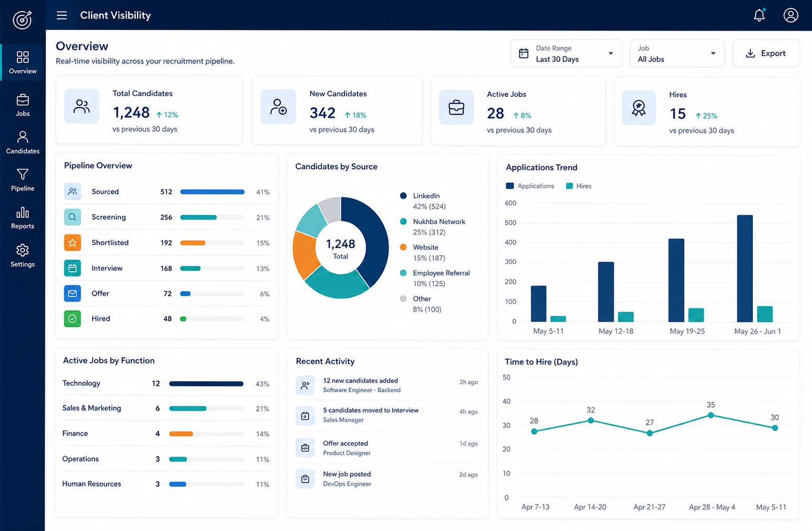Viewport: 812px width, 531px height.
Task: Click the 'Interview' stage count 168
Action: (x=166, y=268)
